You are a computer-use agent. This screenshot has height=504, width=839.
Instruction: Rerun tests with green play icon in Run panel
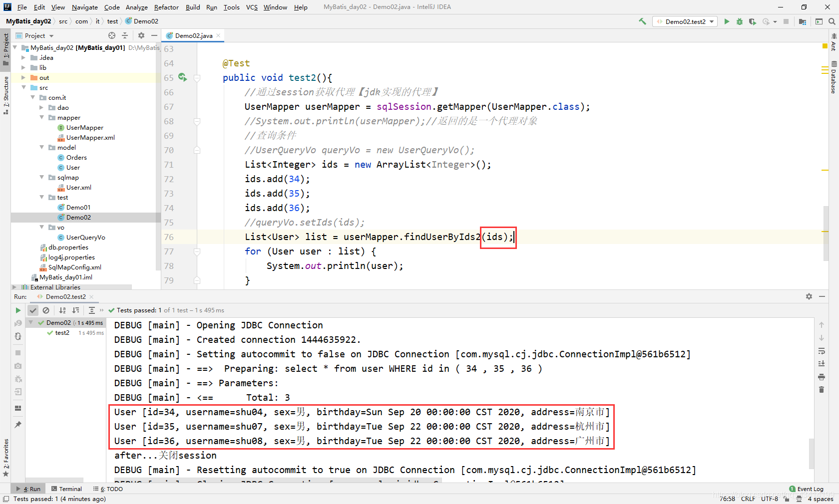[18, 310]
